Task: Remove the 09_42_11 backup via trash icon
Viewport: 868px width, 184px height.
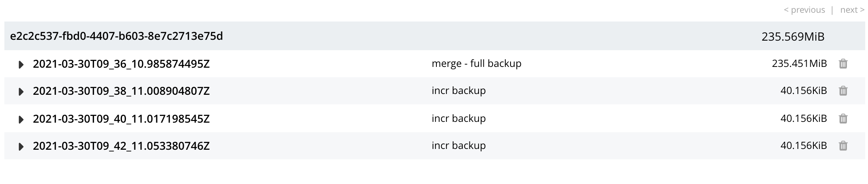Action: click(x=843, y=146)
